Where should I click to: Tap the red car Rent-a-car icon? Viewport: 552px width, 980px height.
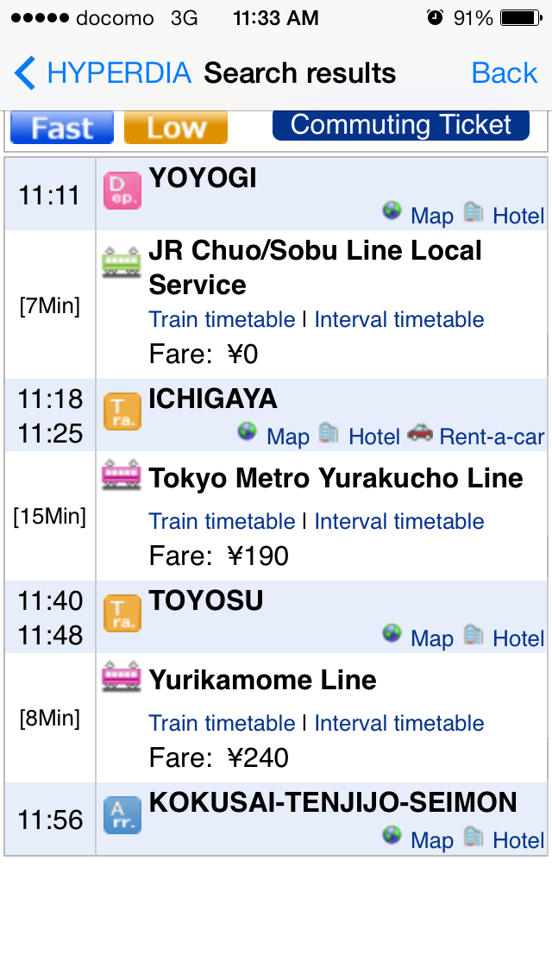[x=420, y=433]
